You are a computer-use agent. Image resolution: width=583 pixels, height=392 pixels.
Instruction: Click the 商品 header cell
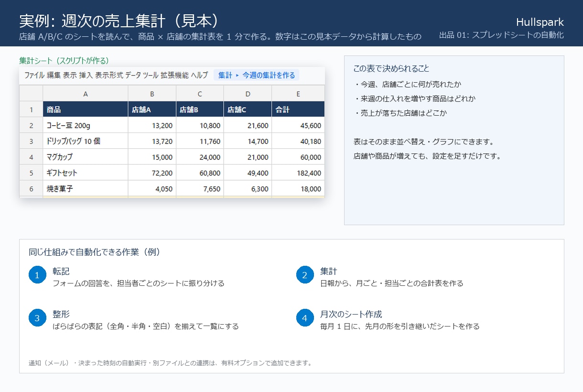point(86,109)
